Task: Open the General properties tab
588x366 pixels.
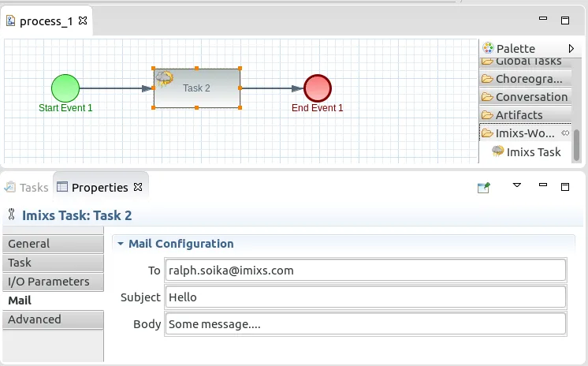Action: point(53,244)
